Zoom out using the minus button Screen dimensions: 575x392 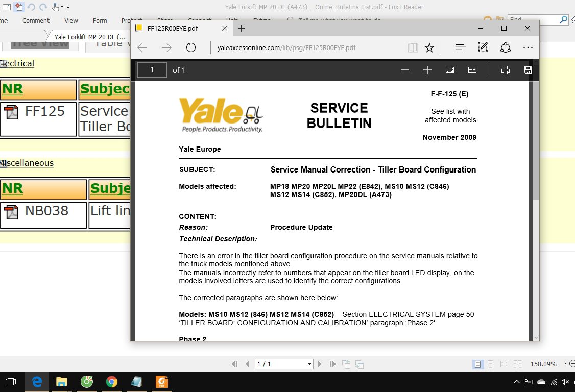pos(405,69)
